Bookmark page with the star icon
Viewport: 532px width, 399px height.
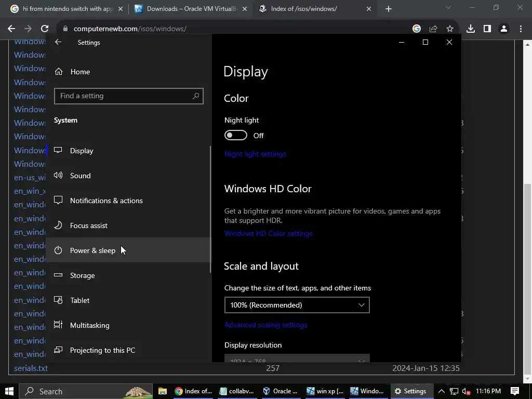(x=450, y=29)
